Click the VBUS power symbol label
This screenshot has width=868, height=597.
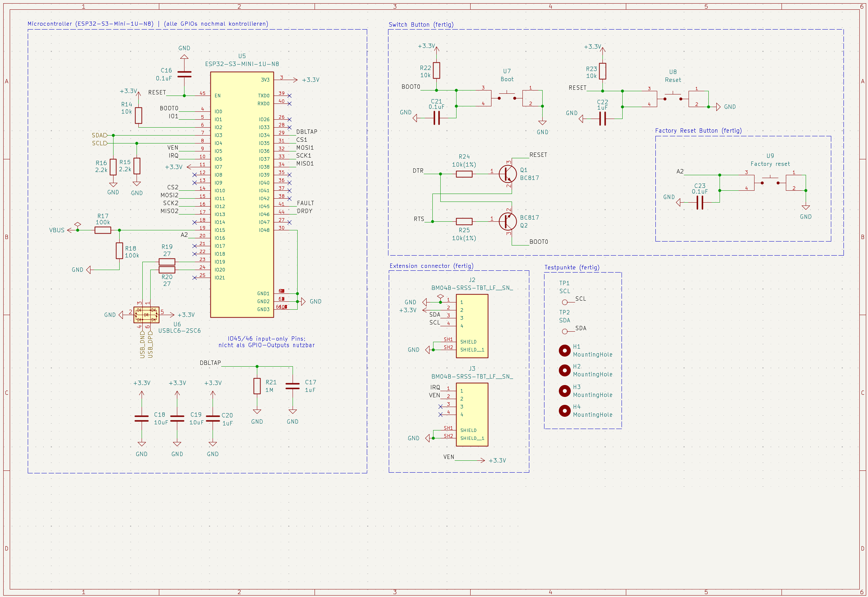click(57, 230)
